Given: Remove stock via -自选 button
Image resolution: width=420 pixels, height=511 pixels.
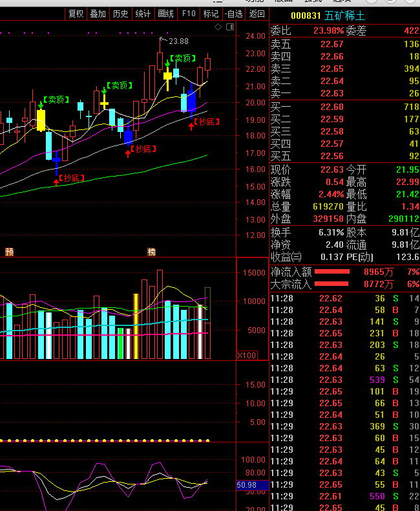Looking at the screenshot, I should tap(233, 14).
